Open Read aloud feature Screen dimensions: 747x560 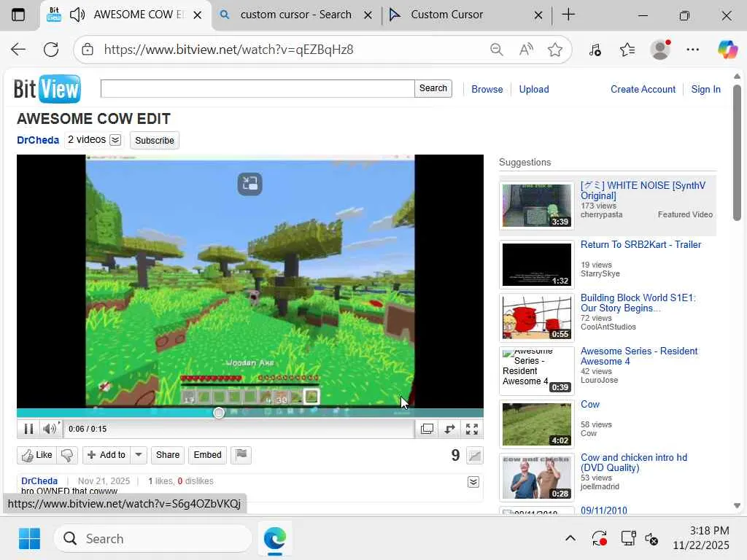(x=526, y=50)
